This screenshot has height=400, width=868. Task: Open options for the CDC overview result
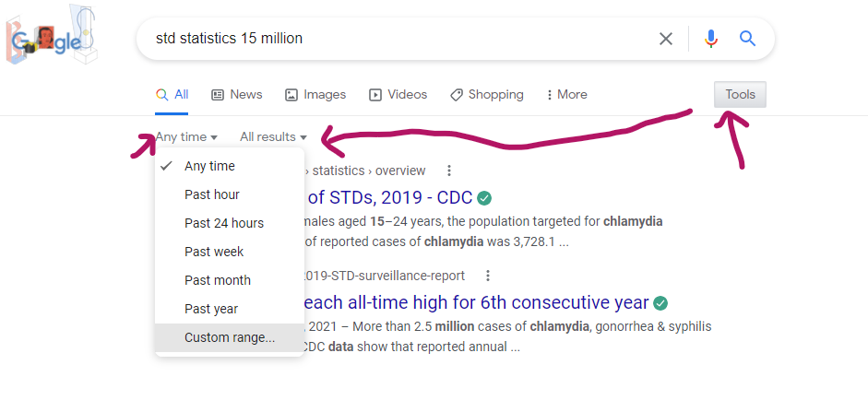coord(449,171)
